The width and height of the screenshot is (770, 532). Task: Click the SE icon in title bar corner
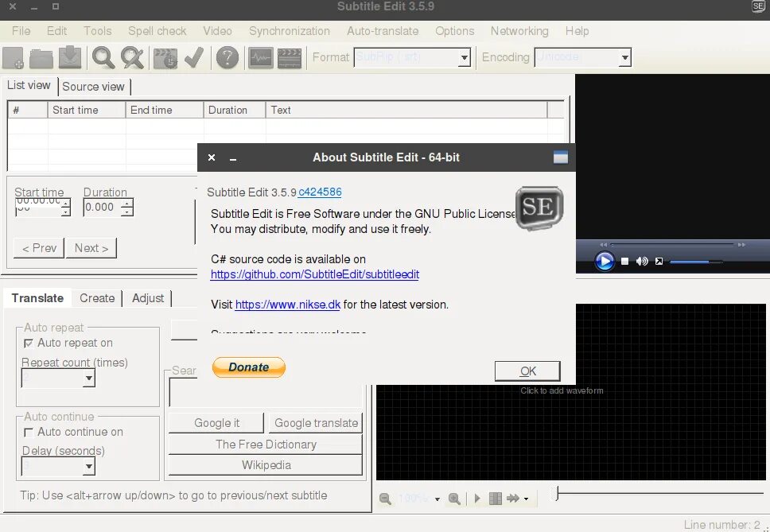(x=759, y=6)
